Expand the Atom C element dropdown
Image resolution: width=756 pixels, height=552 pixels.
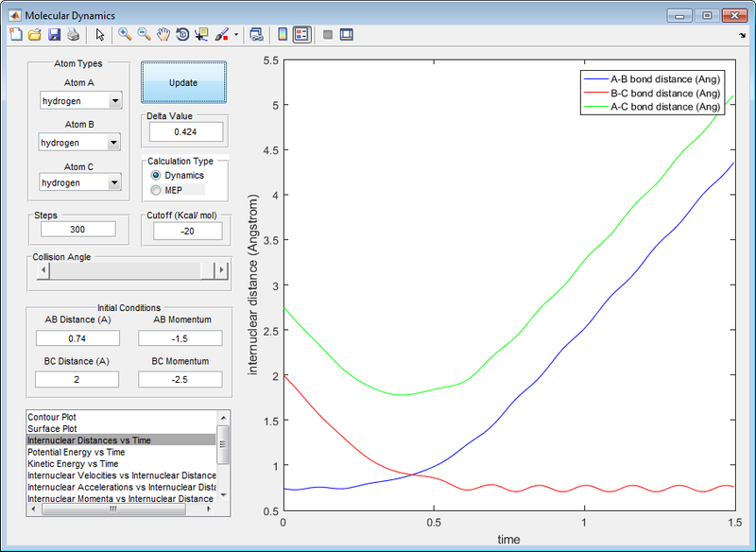tap(114, 182)
